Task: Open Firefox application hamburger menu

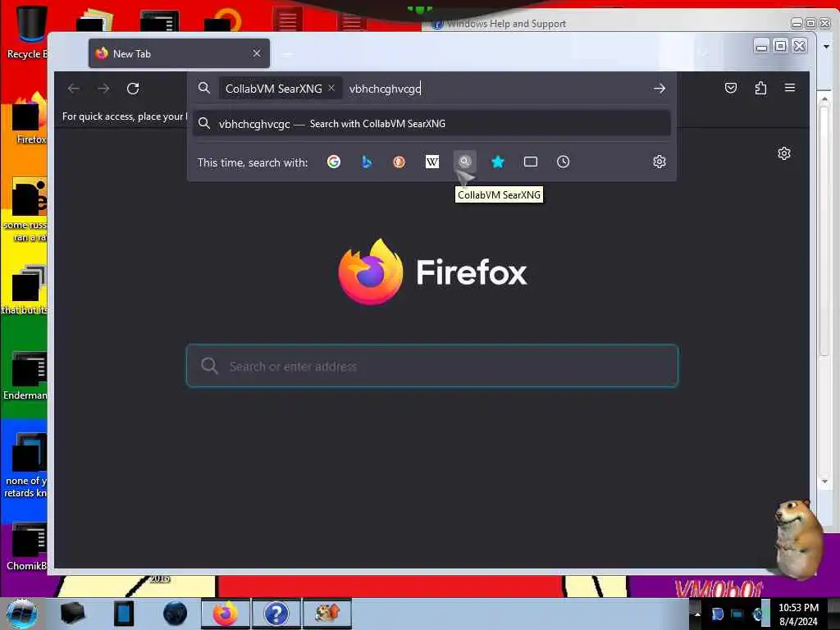Action: click(x=790, y=88)
